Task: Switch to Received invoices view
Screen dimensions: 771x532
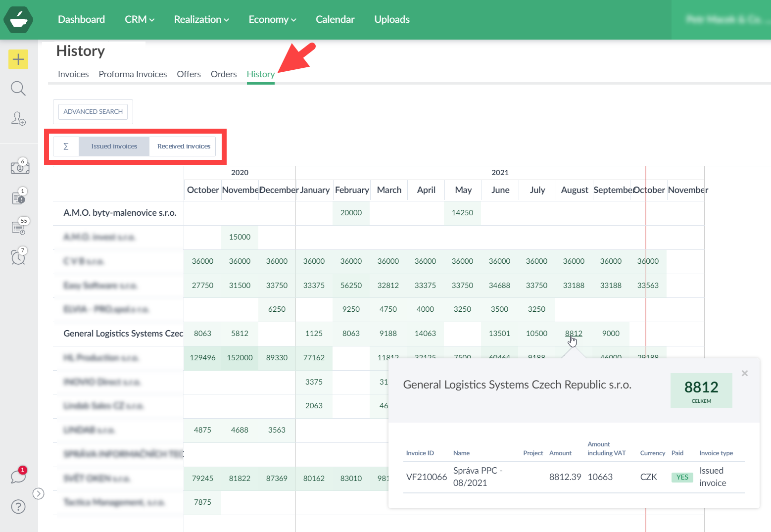Action: pos(184,146)
